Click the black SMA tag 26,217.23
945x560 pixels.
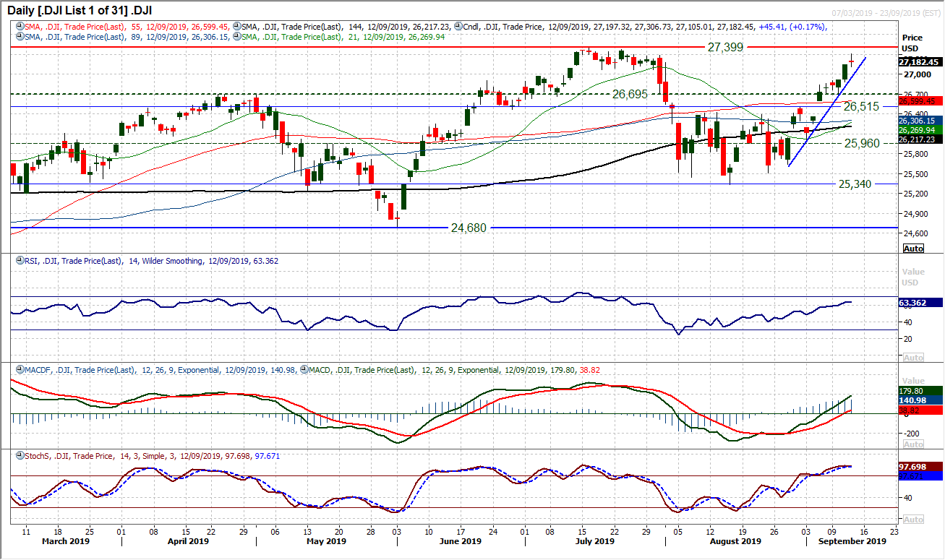(920, 139)
